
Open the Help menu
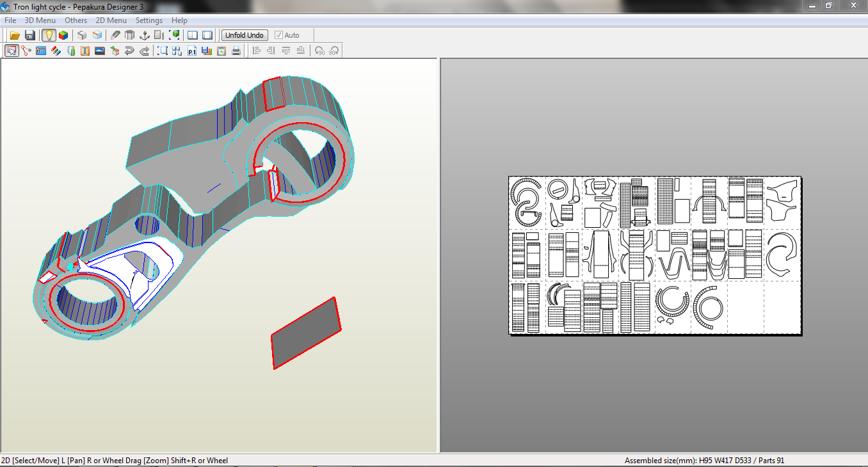(x=179, y=20)
